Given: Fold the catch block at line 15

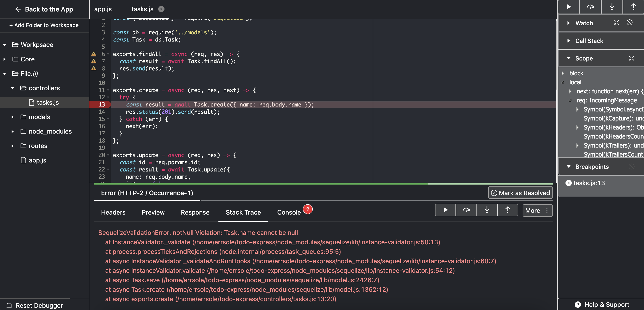Looking at the screenshot, I should tap(108, 119).
